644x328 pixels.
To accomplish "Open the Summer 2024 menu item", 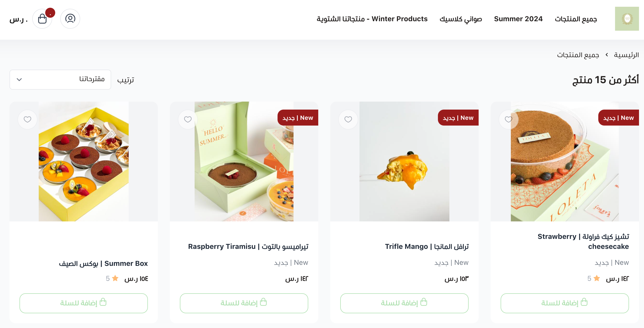I will click(518, 19).
